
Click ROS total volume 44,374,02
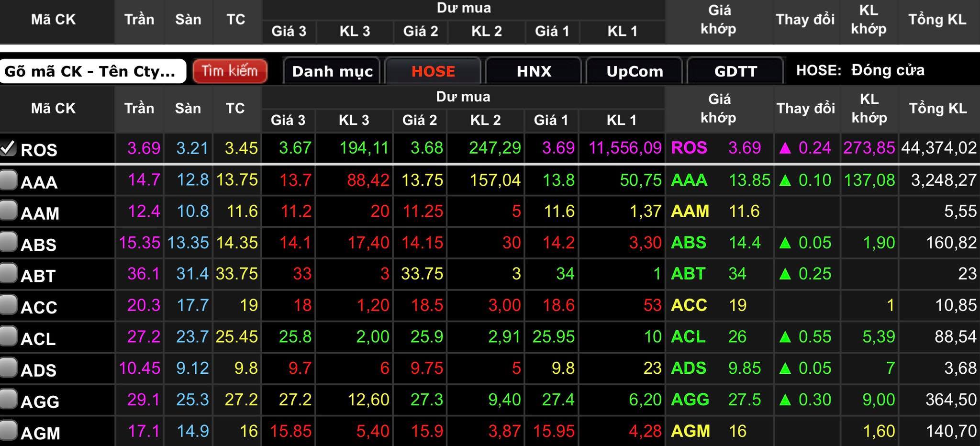(939, 148)
